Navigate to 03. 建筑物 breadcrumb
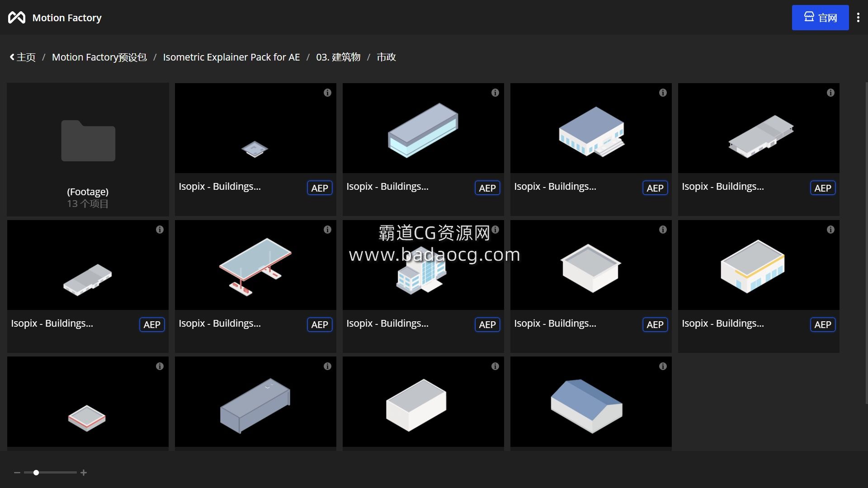 point(338,57)
